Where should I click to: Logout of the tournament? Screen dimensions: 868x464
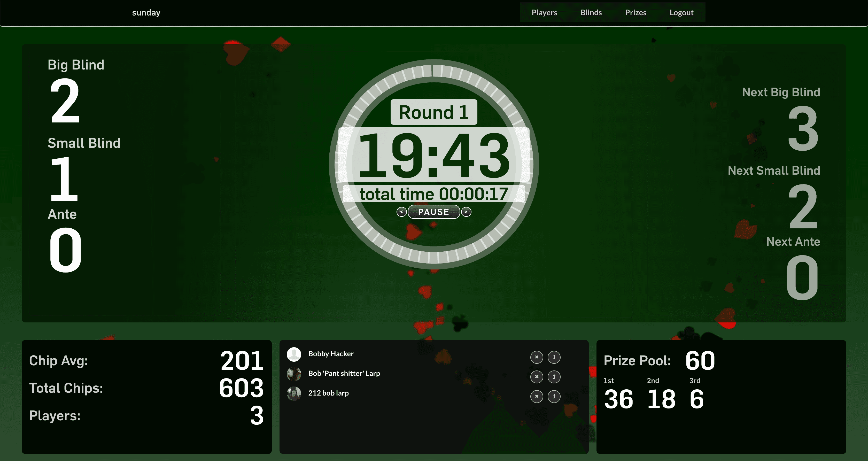click(x=682, y=12)
